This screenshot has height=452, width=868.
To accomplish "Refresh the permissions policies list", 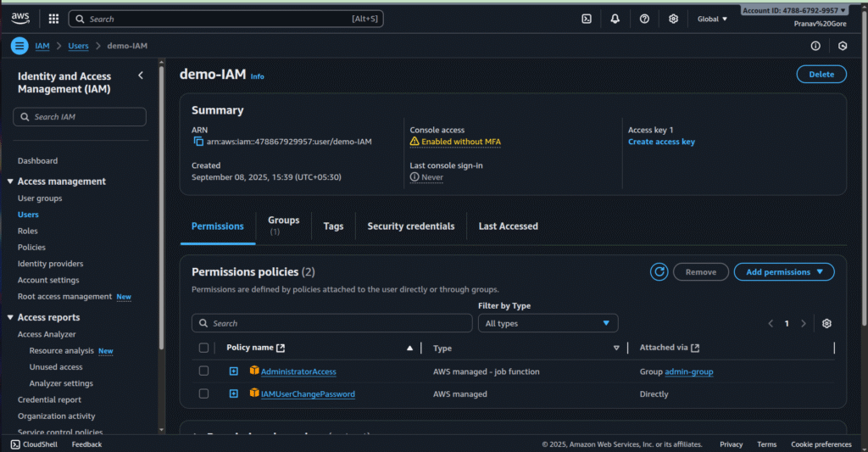I will (659, 272).
